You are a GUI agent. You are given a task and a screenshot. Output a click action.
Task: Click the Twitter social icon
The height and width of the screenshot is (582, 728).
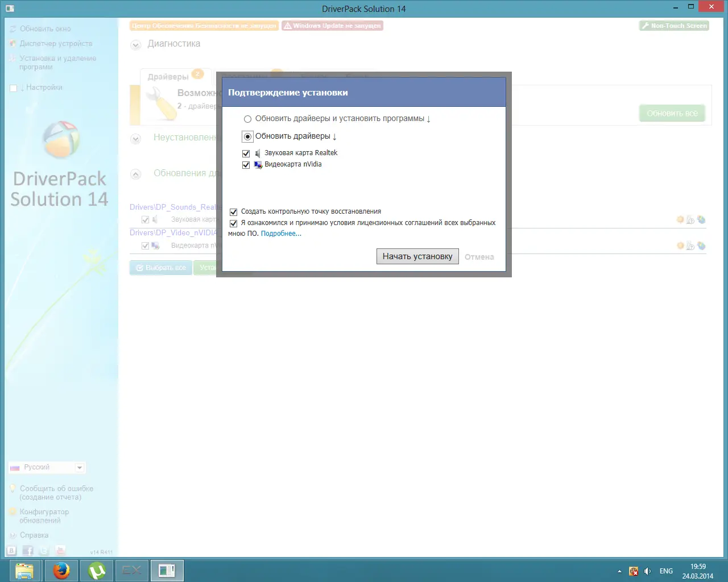pos(44,550)
